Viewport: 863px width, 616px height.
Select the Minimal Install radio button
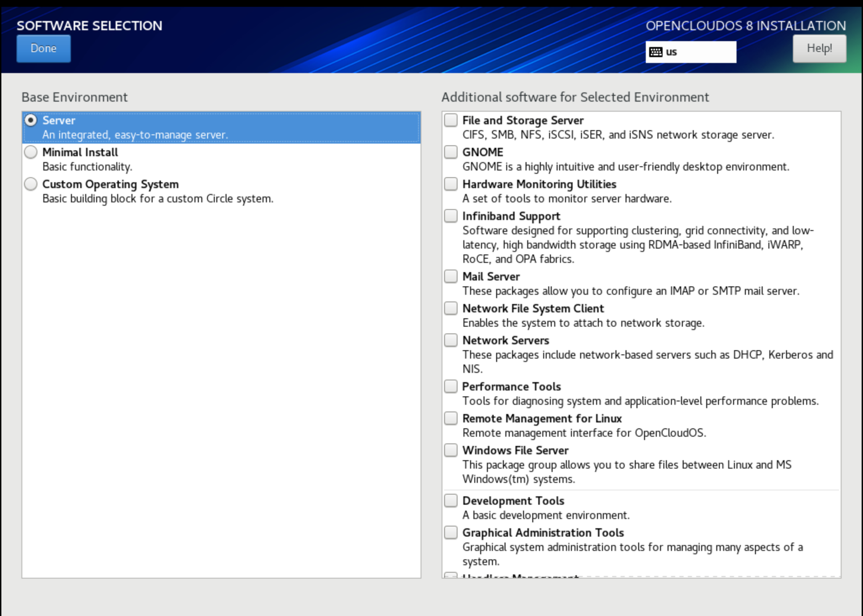[31, 152]
